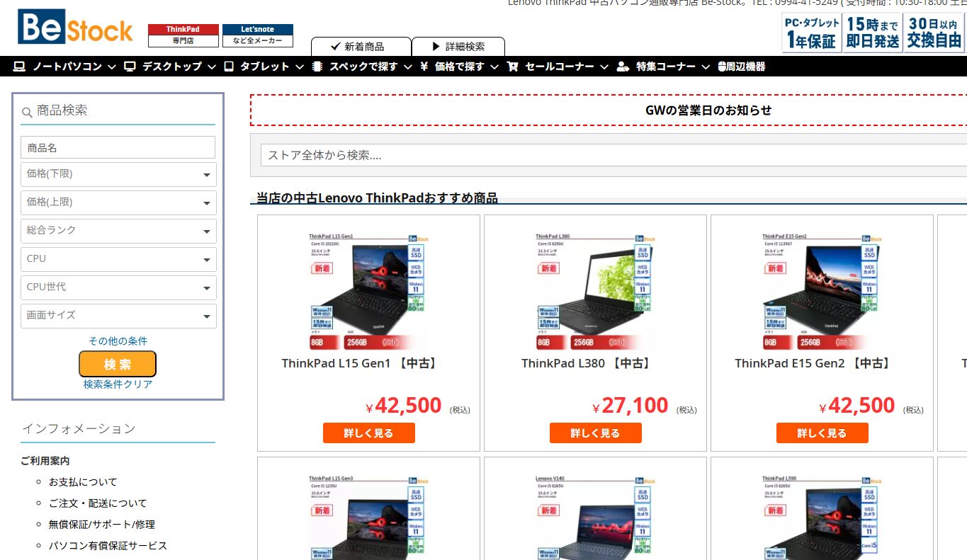Click the laptop icon beside ノートパソコン

[x=19, y=67]
